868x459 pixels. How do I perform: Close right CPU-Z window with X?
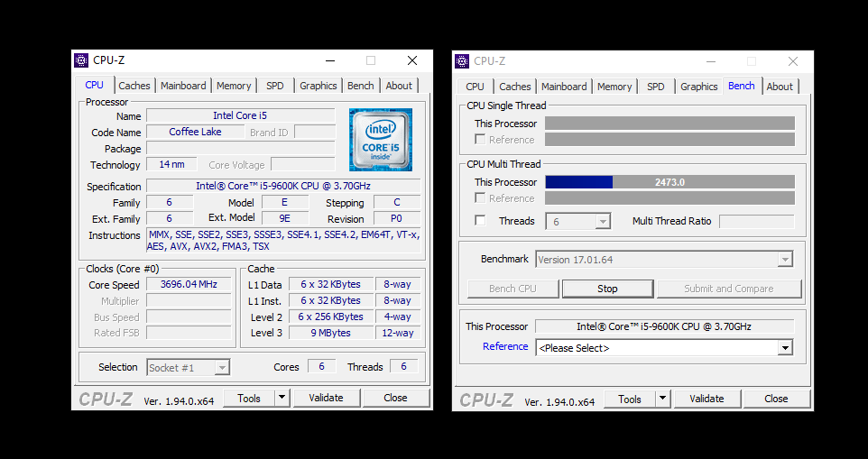(x=793, y=61)
